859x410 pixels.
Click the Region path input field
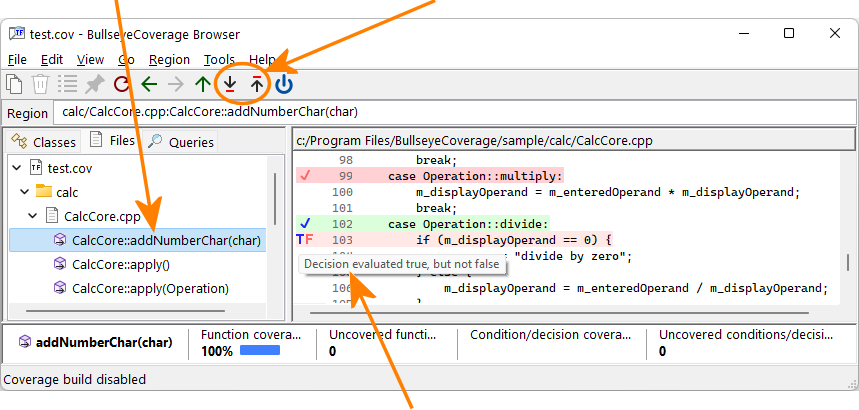coord(455,113)
